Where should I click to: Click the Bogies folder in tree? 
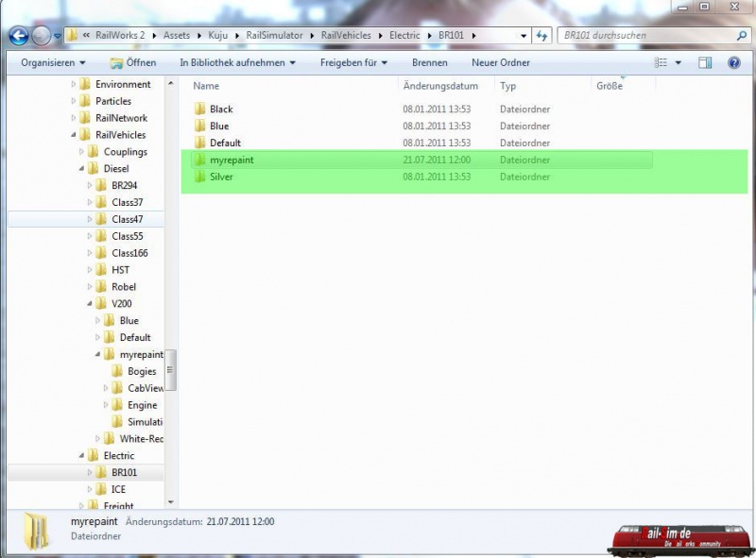[142, 371]
